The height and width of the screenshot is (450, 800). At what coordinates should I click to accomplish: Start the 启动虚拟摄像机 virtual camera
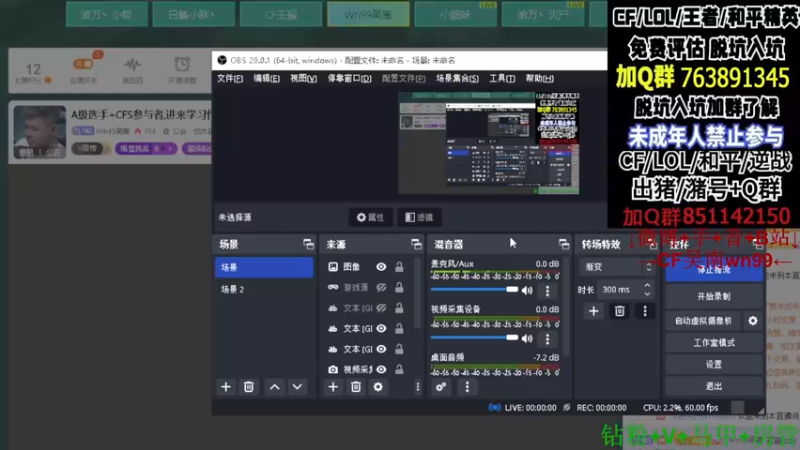coord(703,321)
